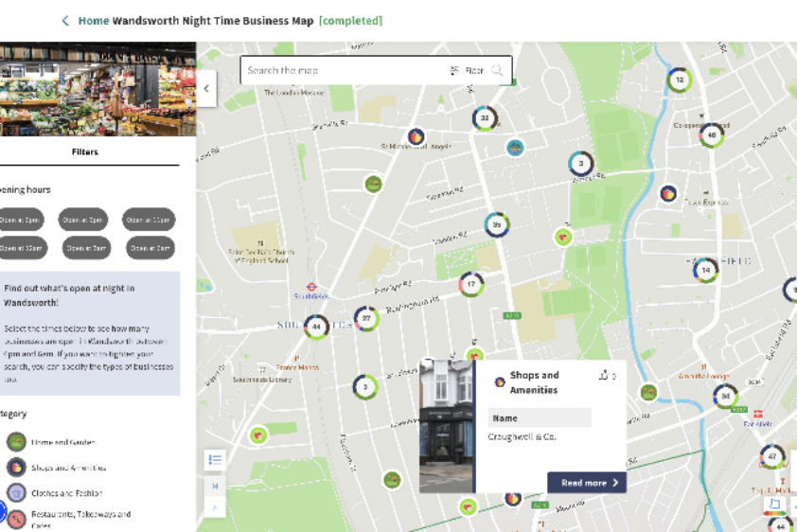
Task: Open the cluster marker numbered 14
Action: [705, 270]
